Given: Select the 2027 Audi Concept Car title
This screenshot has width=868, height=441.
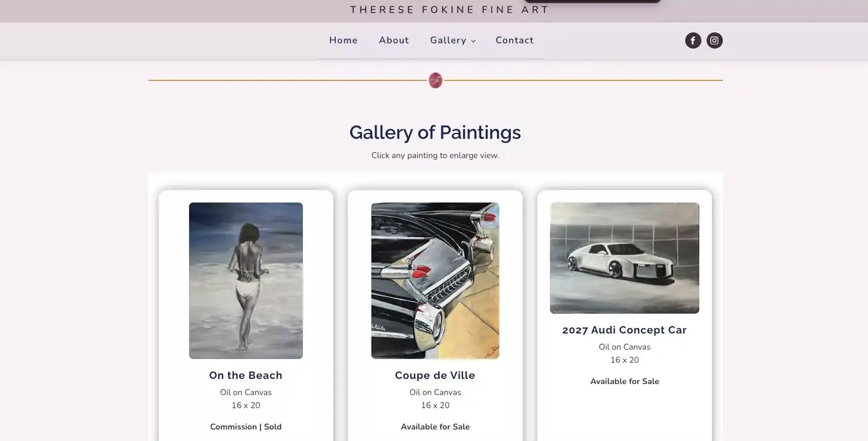Looking at the screenshot, I should (624, 330).
